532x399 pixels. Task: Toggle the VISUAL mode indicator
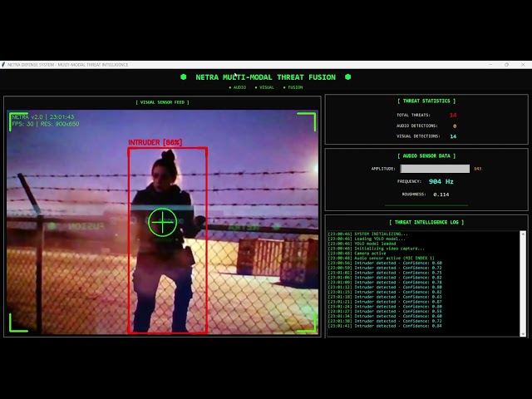click(264, 87)
